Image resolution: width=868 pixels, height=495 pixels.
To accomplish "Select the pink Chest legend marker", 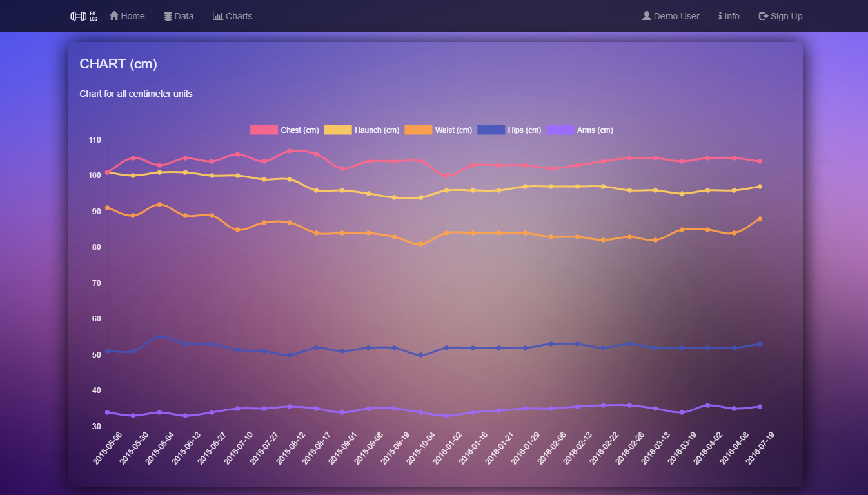I will [263, 130].
